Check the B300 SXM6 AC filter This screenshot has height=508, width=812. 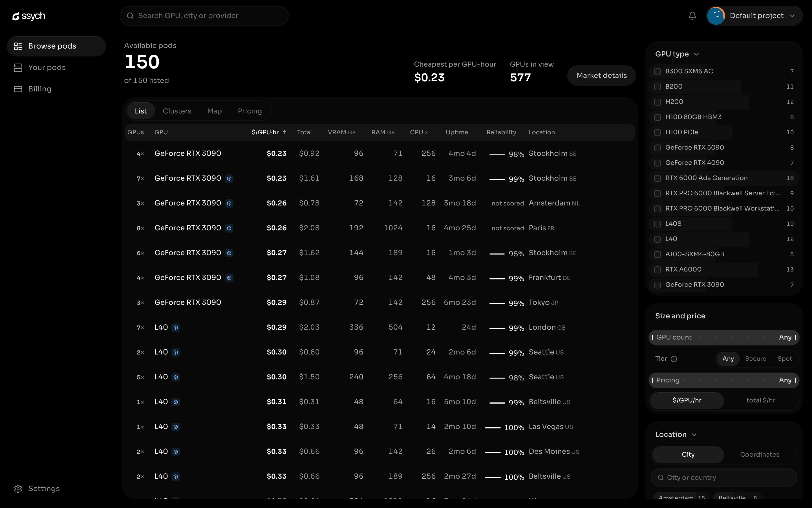(x=657, y=72)
